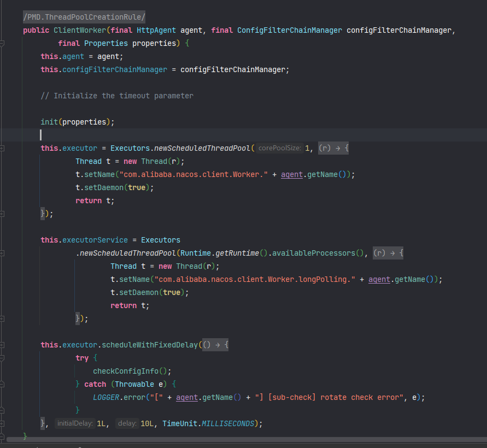This screenshot has height=448, width=487.
Task: Click '/PMD.ThreadPoolCreationRule/' comment text
Action: [x=84, y=17]
